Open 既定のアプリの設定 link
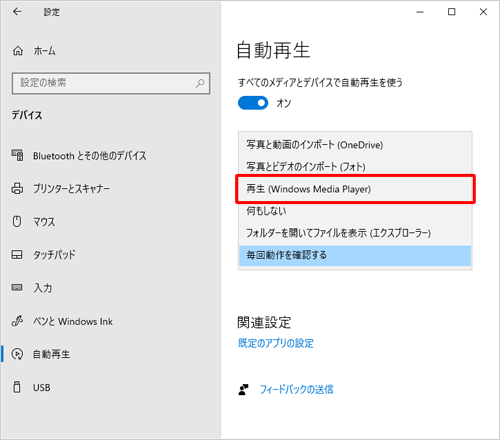The image size is (500, 440). [276, 343]
